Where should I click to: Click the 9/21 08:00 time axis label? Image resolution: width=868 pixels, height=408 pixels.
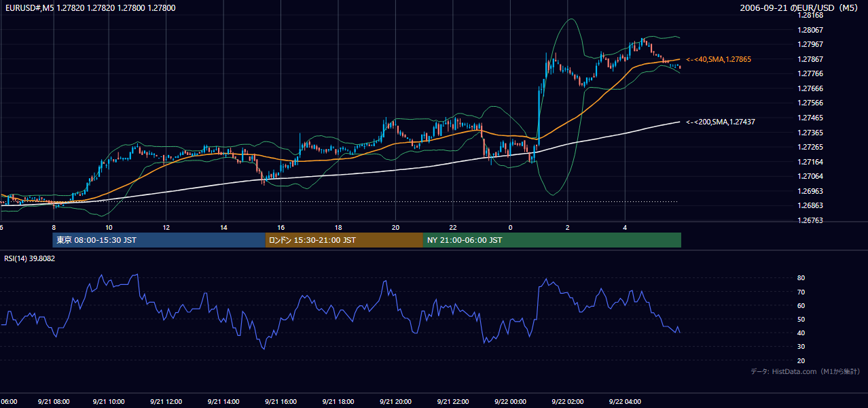point(53,402)
